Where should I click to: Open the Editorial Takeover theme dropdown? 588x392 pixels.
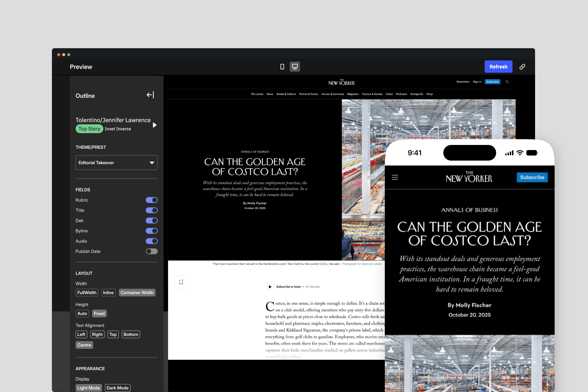117,163
